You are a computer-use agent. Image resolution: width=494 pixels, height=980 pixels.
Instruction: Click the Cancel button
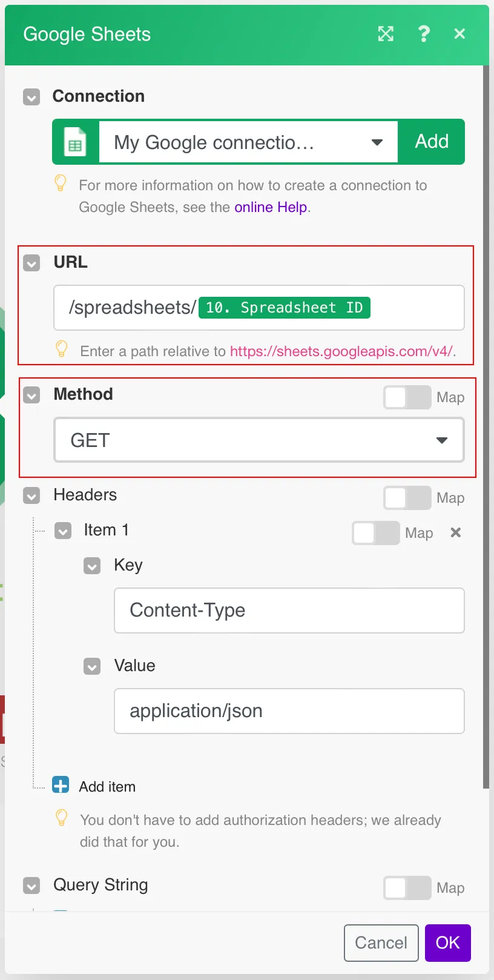381,942
